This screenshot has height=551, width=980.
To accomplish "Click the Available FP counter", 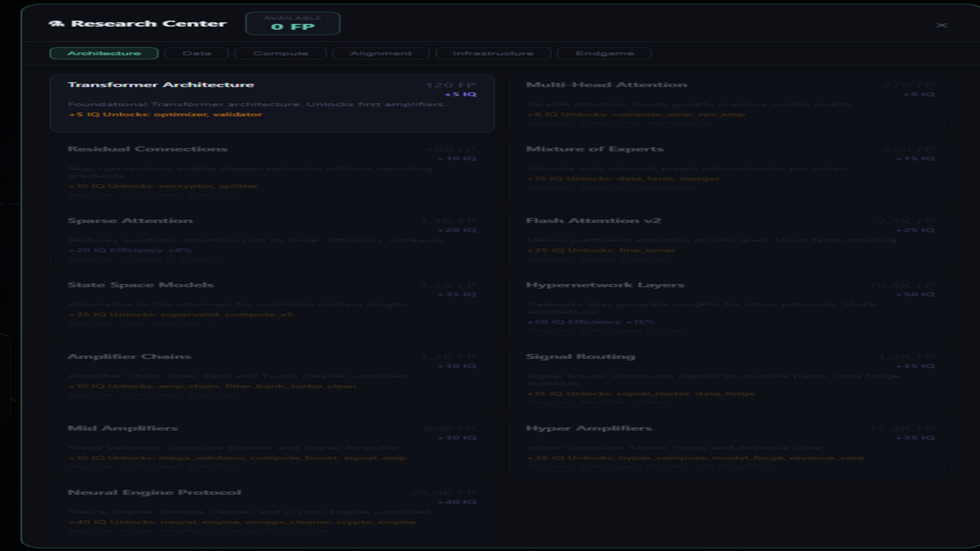I will [292, 23].
